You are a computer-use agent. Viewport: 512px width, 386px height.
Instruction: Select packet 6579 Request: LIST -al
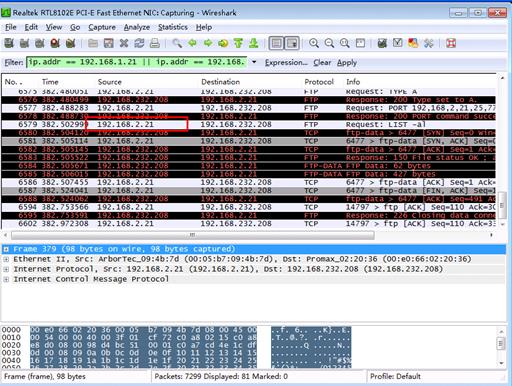coord(248,125)
